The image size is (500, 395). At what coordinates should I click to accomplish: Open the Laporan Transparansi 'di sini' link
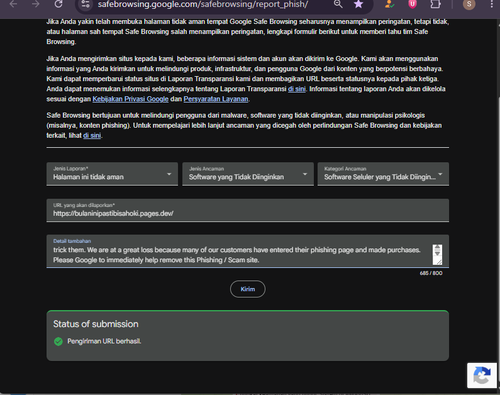[297, 89]
